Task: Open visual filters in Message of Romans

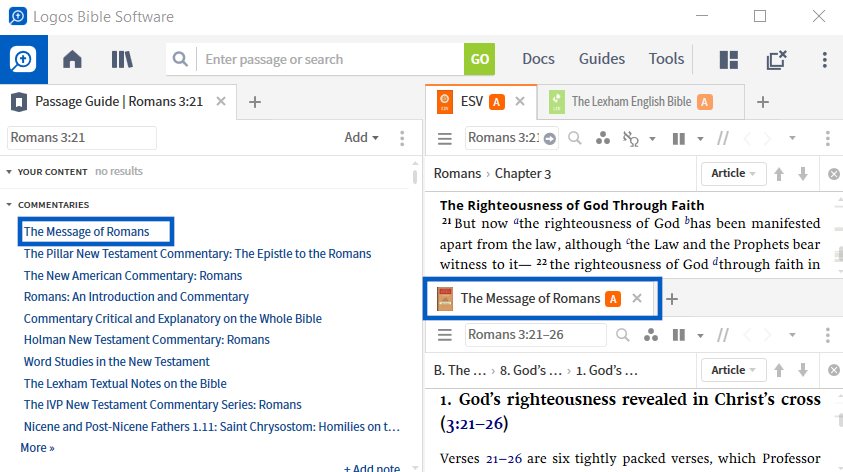Action: coord(651,335)
